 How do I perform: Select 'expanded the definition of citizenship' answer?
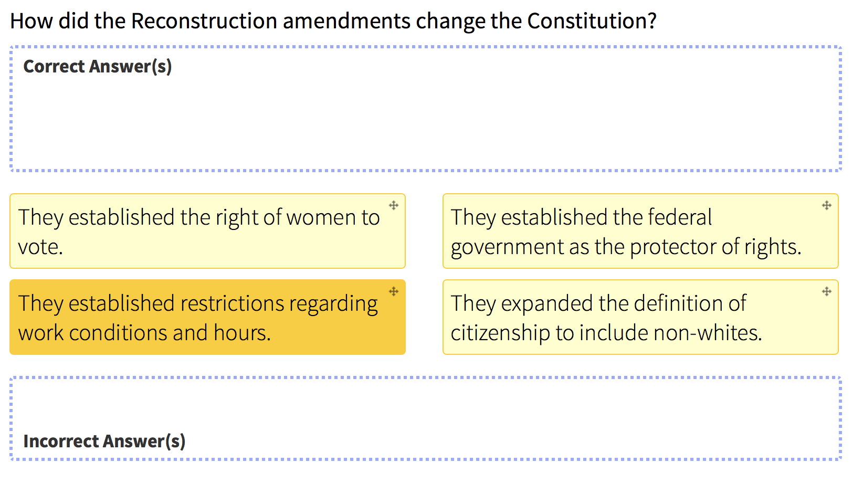click(x=640, y=317)
